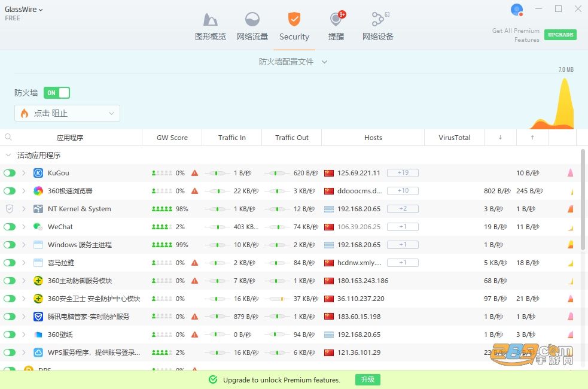Viewport: 588px width, 389px height.
Task: Click WeChat's Traffic Out level indicator
Action: [277, 227]
